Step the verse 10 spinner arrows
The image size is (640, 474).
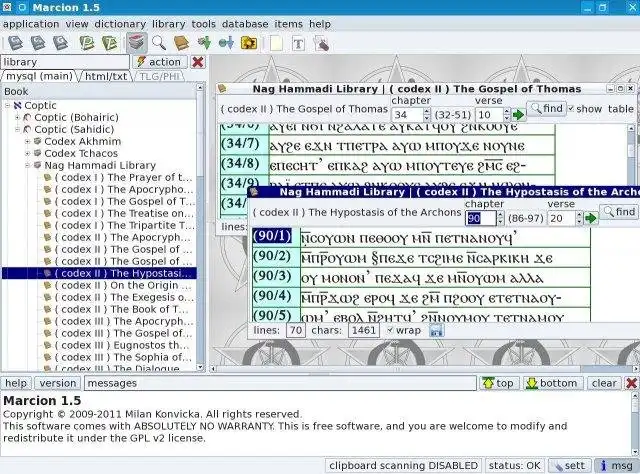click(x=507, y=115)
